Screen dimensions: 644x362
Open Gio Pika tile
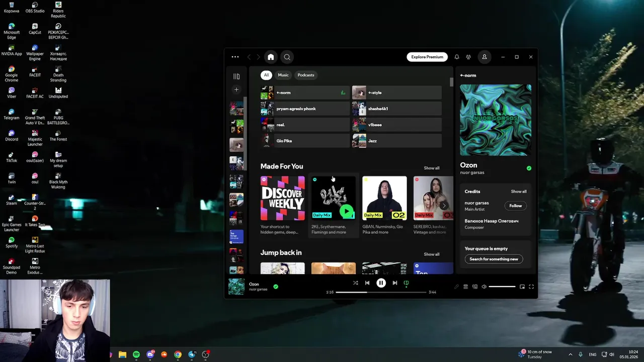coord(305,141)
